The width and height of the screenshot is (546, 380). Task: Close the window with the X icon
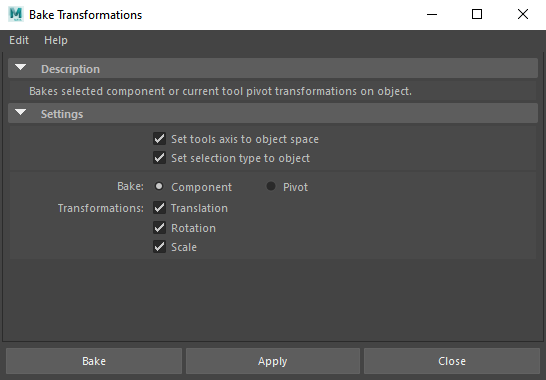[523, 14]
